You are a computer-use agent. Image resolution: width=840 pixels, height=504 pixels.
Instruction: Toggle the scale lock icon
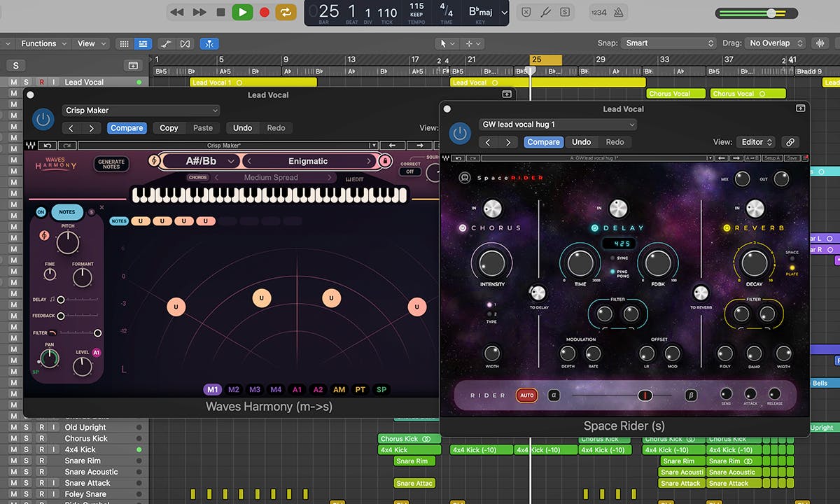pyautogui.click(x=384, y=161)
